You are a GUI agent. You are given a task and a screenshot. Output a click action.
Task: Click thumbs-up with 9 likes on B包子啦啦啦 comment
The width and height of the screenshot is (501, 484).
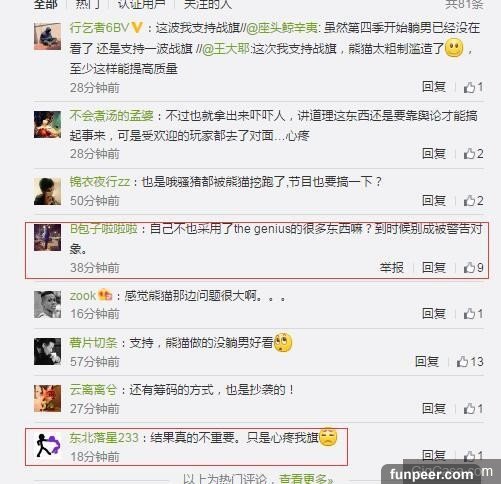(473, 267)
